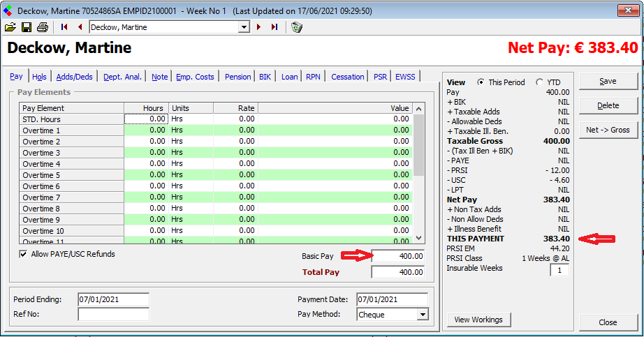Jump to last employee record arrow
Viewport: 644px width, 337px height.
point(274,27)
